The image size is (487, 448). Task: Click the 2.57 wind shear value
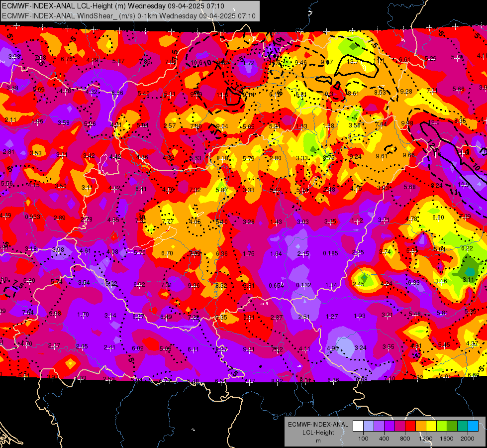pos(170,125)
